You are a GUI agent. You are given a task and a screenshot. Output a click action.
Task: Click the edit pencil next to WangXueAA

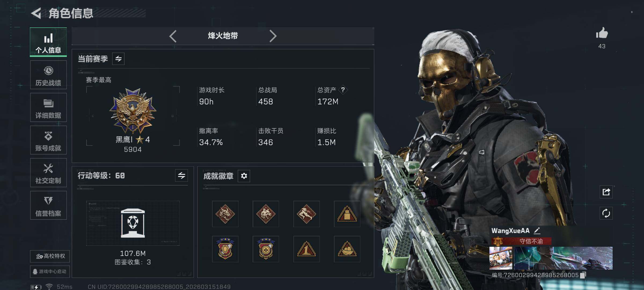click(537, 231)
